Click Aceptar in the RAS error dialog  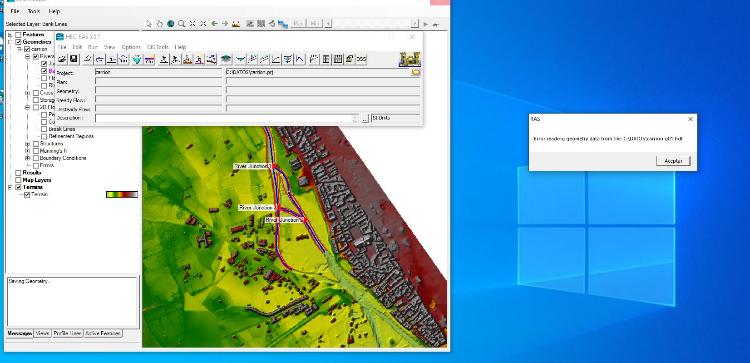click(673, 161)
